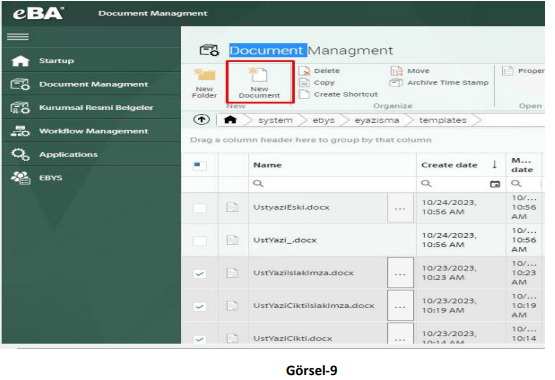The height and width of the screenshot is (380, 555).
Task: Click the Kurumsal Resmi Belgeler icon
Action: pyautogui.click(x=20, y=108)
